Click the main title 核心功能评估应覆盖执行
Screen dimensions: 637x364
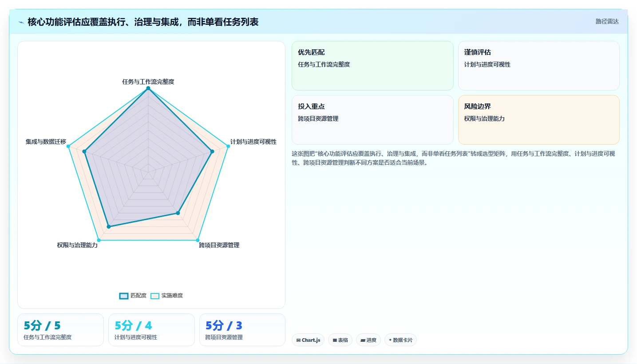pyautogui.click(x=143, y=22)
